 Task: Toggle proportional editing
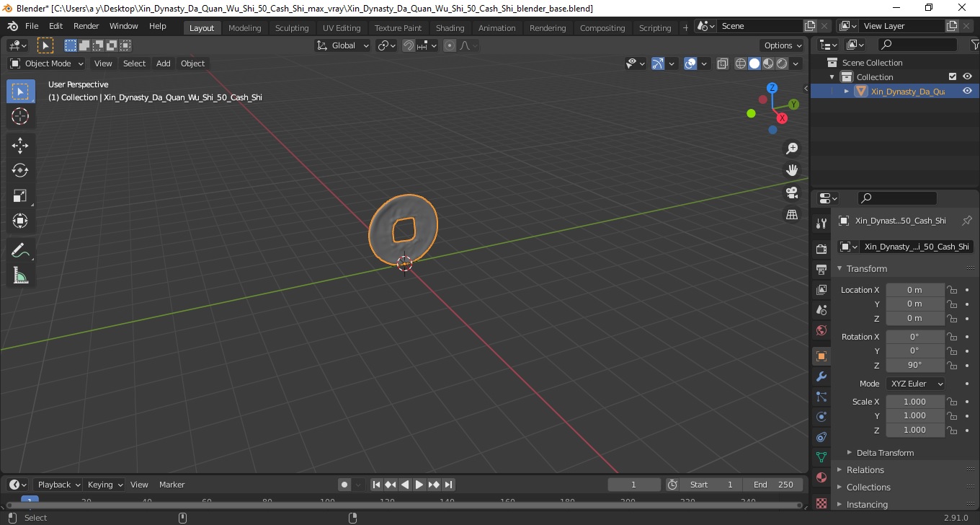click(450, 45)
